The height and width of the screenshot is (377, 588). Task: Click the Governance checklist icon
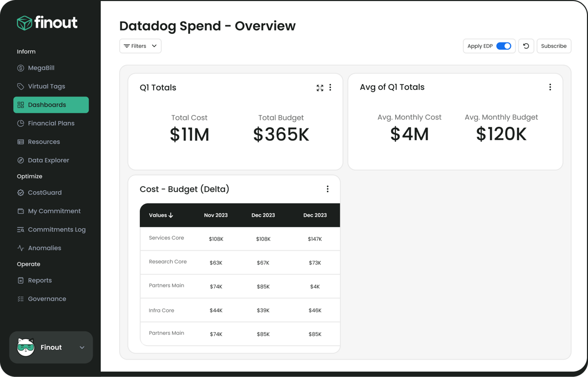pos(21,299)
